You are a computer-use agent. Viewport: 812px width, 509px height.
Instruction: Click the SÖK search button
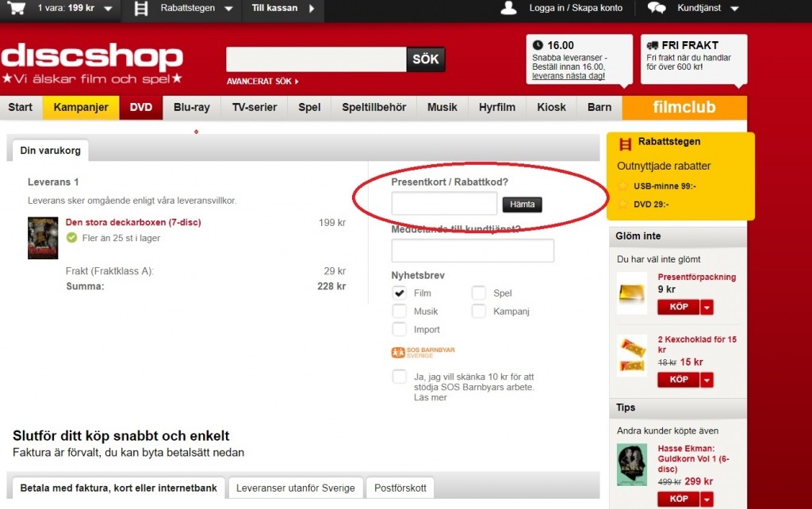(x=426, y=59)
